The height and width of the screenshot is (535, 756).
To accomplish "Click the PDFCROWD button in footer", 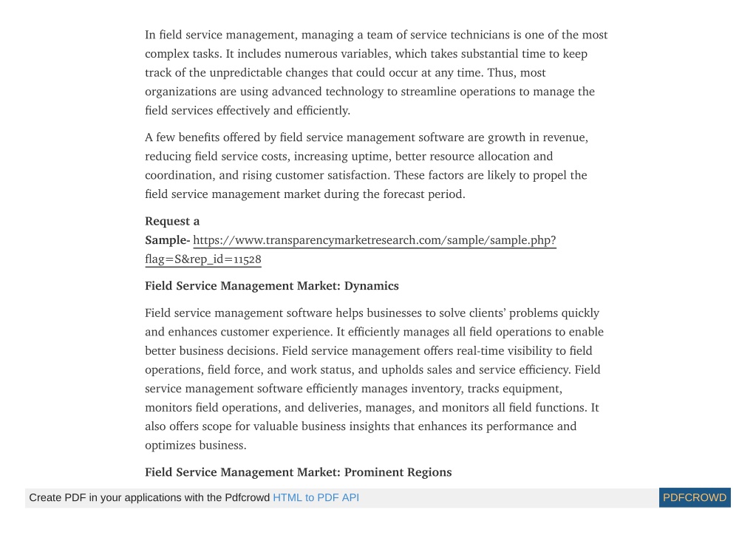I will 694,497.
